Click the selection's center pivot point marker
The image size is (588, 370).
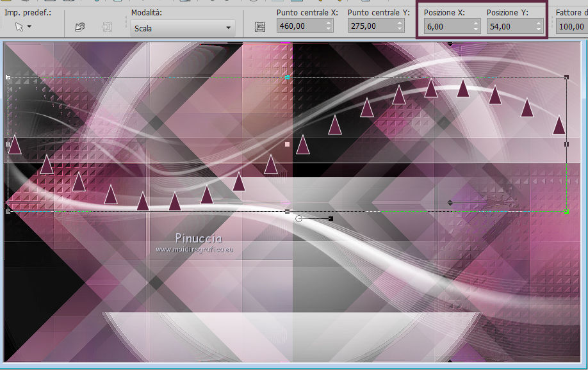(x=287, y=144)
